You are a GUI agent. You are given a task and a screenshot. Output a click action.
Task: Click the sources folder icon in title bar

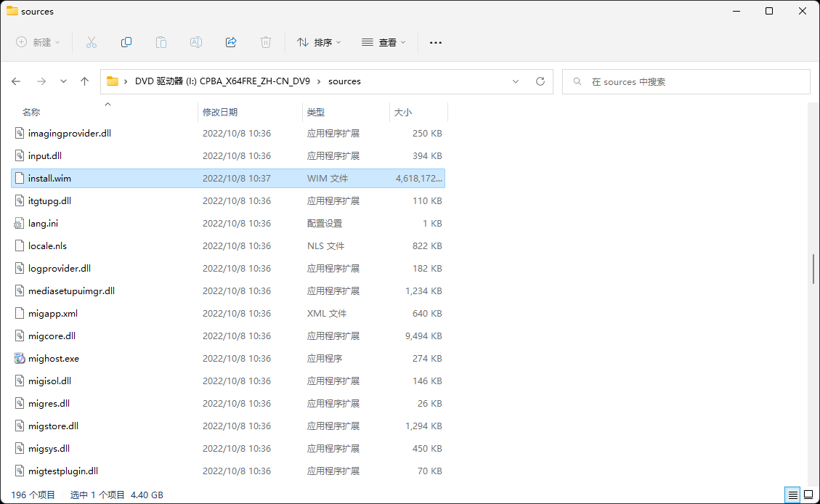(x=12, y=11)
